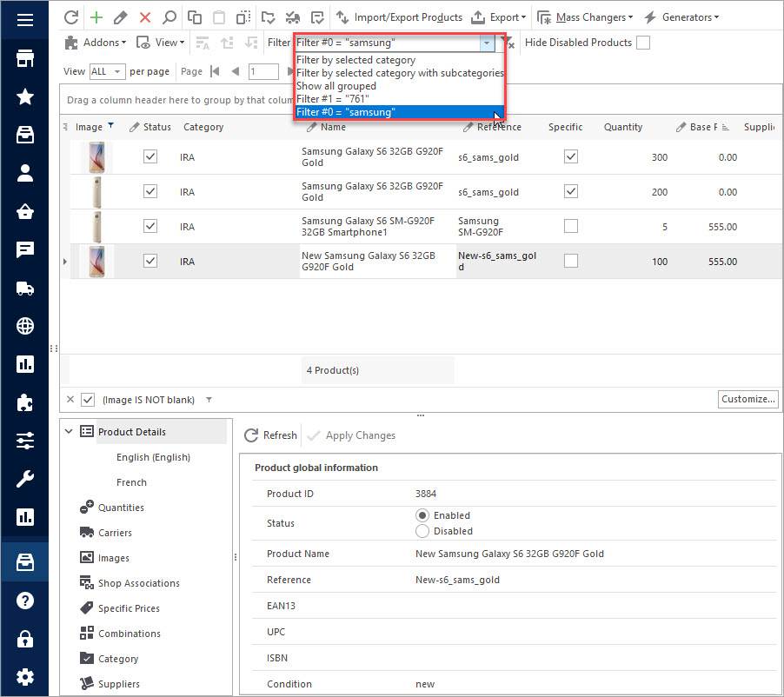Open the Combinations section

130,634
